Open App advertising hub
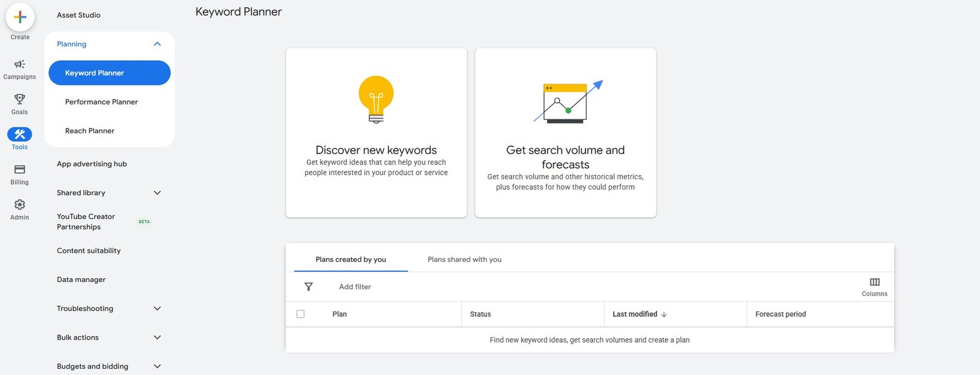 (92, 164)
